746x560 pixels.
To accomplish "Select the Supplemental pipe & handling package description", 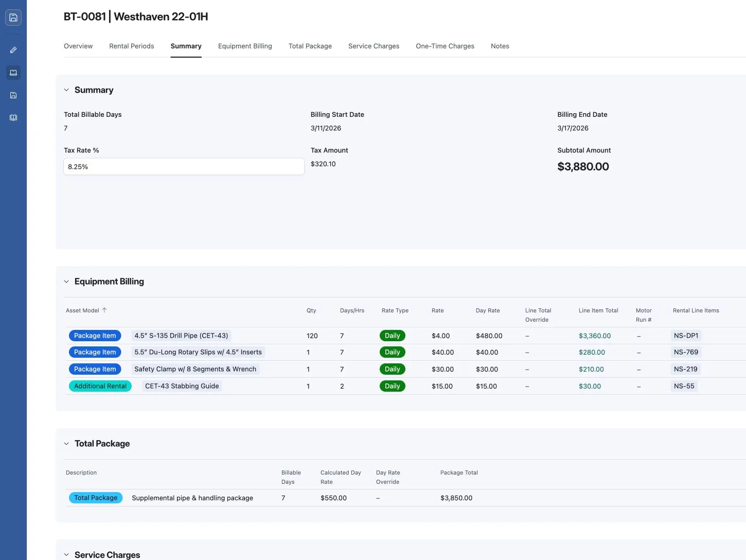I will [x=192, y=498].
